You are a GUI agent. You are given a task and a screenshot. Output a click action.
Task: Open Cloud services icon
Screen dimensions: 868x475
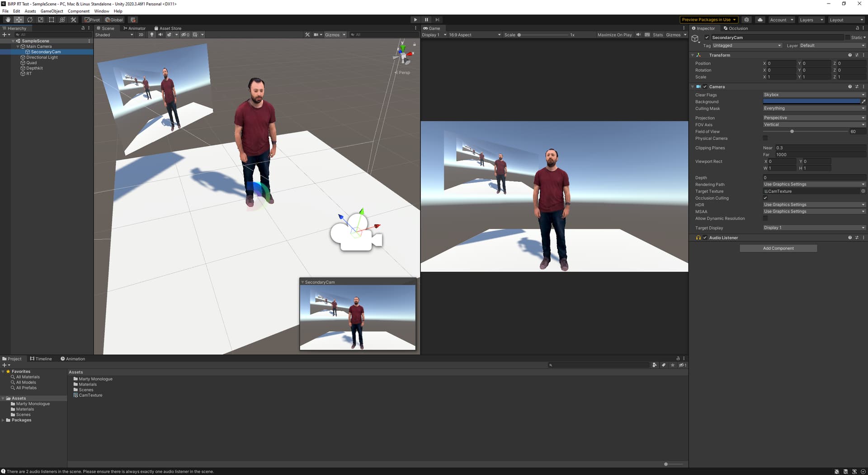coord(760,20)
